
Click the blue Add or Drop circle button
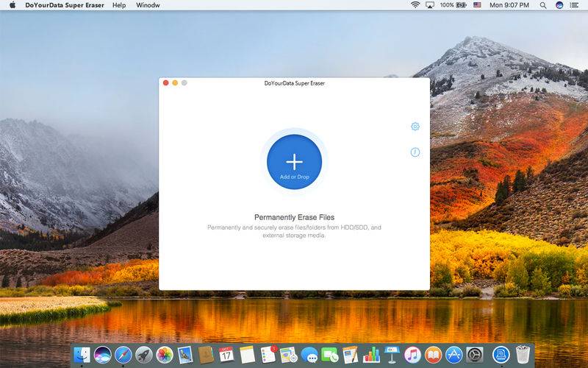295,162
